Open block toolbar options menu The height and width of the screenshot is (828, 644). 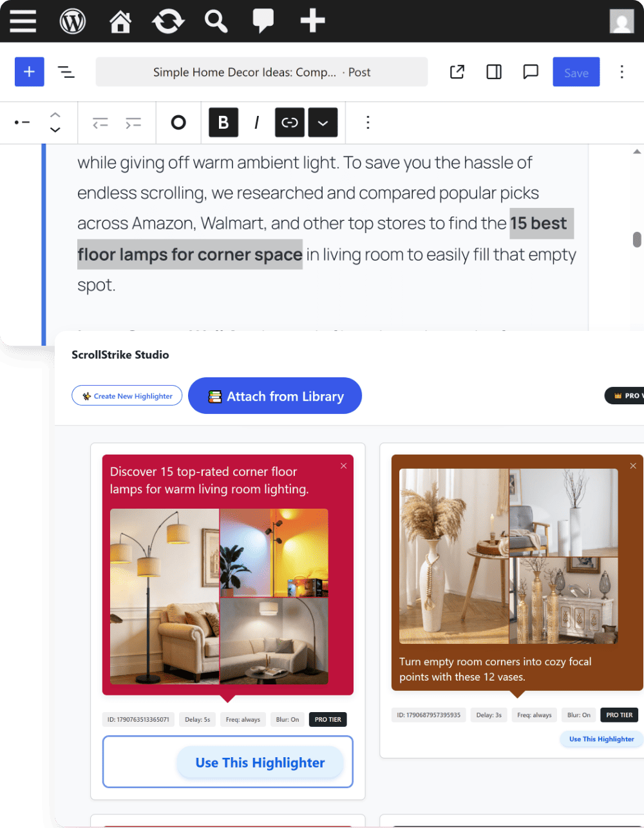[x=368, y=122]
